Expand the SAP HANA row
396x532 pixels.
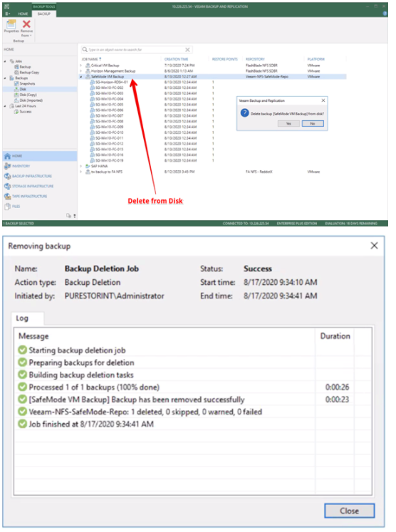click(81, 166)
